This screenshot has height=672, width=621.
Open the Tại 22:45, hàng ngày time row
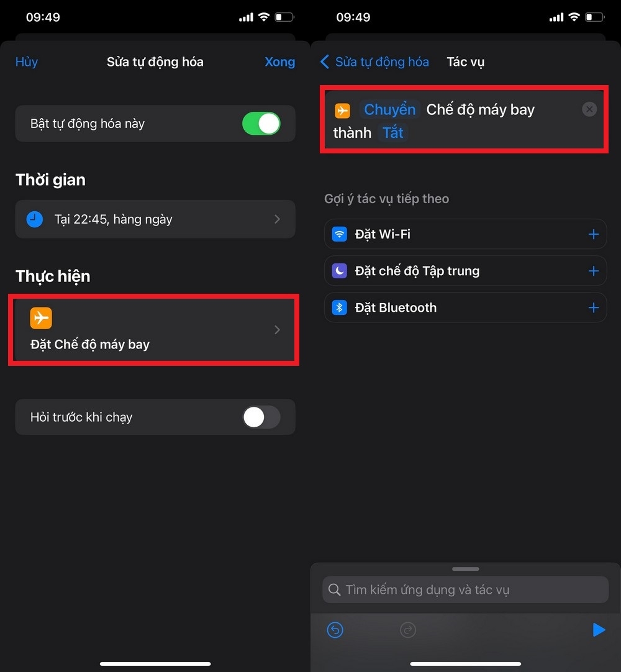155,219
